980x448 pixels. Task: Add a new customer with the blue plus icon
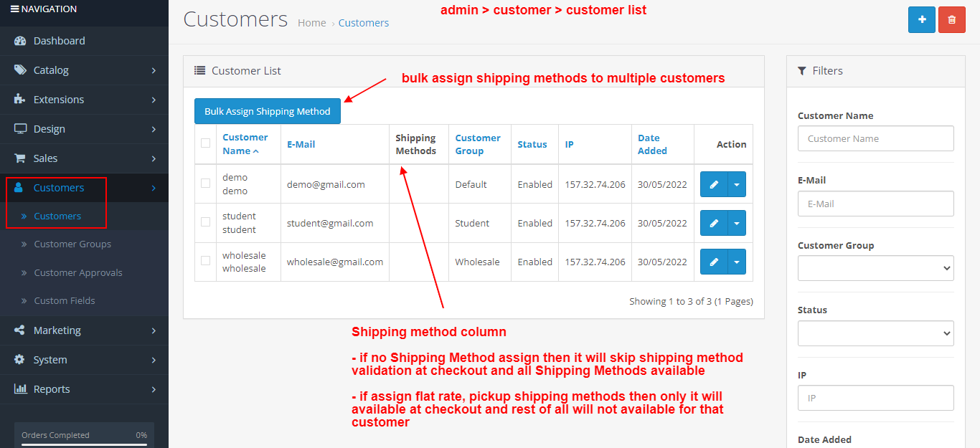pyautogui.click(x=921, y=19)
